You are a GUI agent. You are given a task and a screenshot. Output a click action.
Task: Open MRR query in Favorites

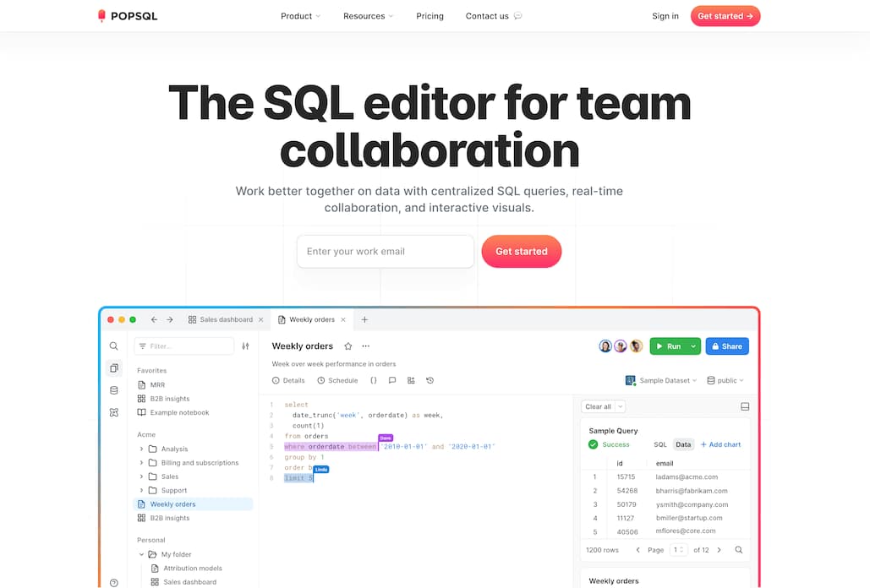(x=150, y=385)
